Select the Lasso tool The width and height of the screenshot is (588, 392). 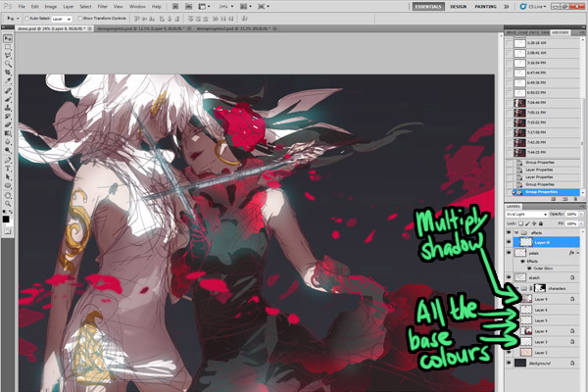pyautogui.click(x=8, y=56)
